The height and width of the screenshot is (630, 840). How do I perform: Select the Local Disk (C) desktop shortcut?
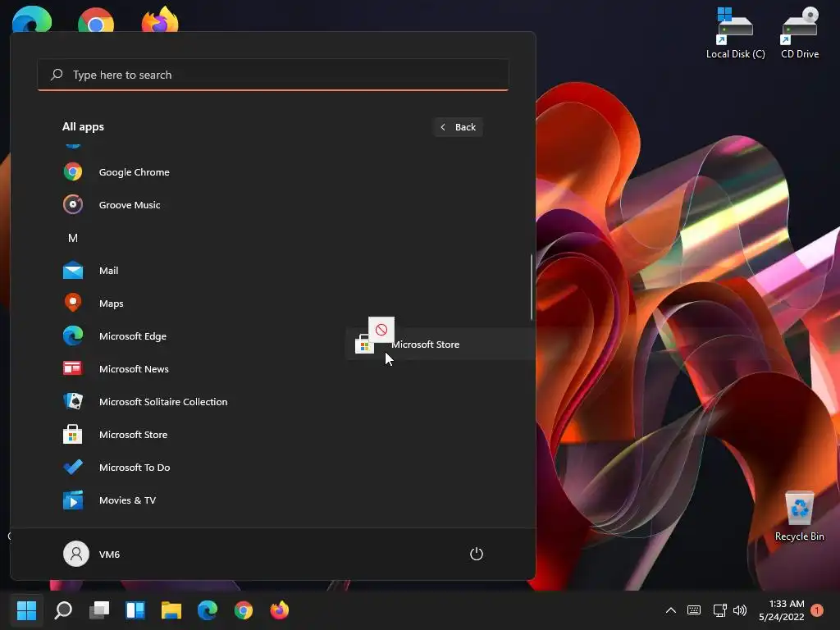735,33
